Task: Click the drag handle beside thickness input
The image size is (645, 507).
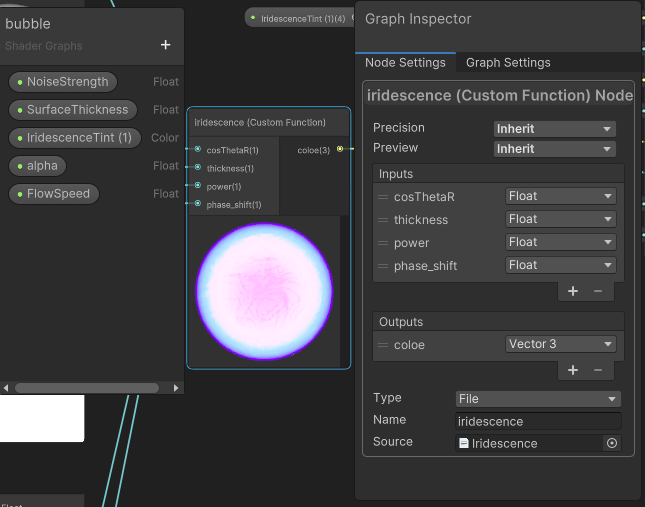Action: [x=383, y=220]
